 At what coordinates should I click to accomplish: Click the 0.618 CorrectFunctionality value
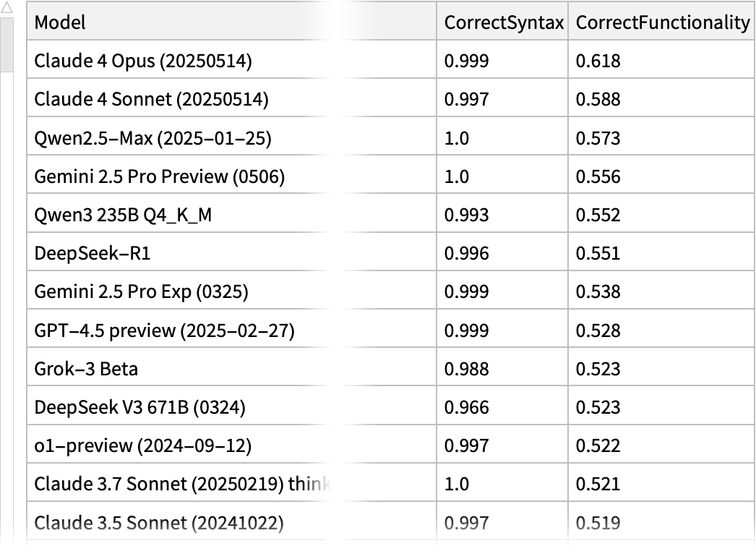(x=598, y=61)
